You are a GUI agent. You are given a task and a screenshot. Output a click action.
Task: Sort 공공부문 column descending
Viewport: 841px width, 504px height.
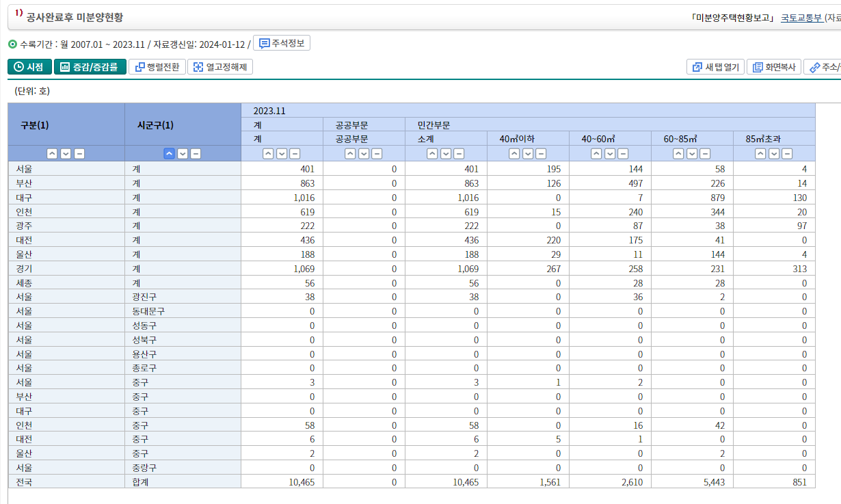363,154
